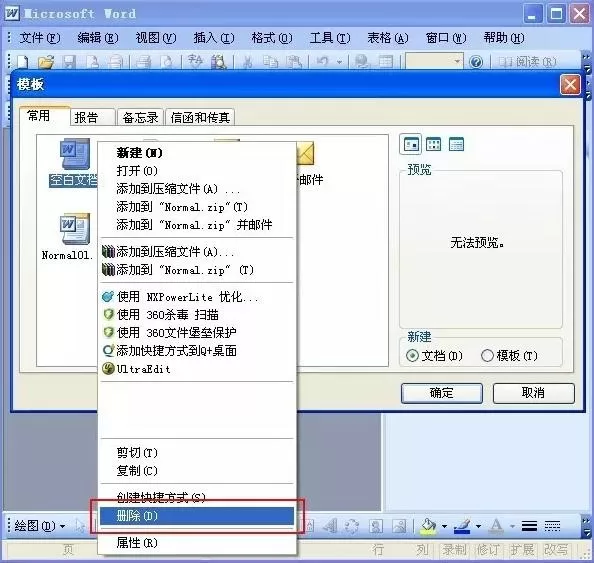Choose 使用 360文件堡垒保护 entry

click(197, 333)
